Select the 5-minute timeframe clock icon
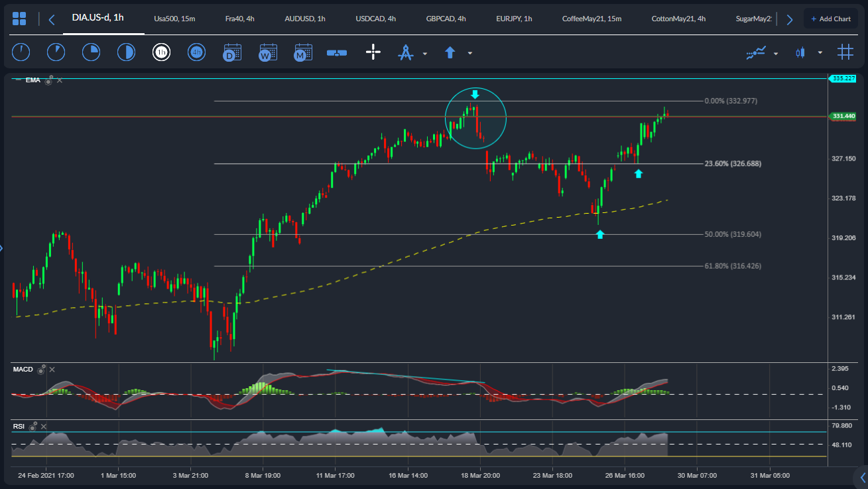 [56, 52]
